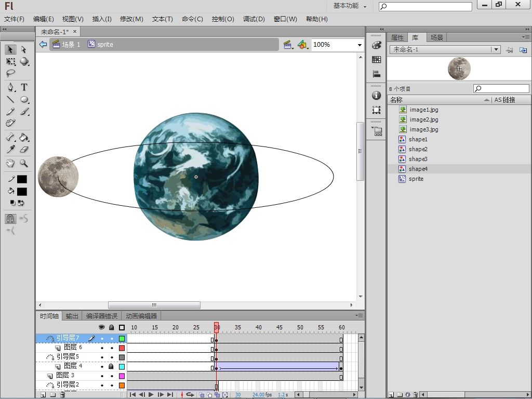Switch to the 属性 panel tab
532x399 pixels.
(397, 37)
